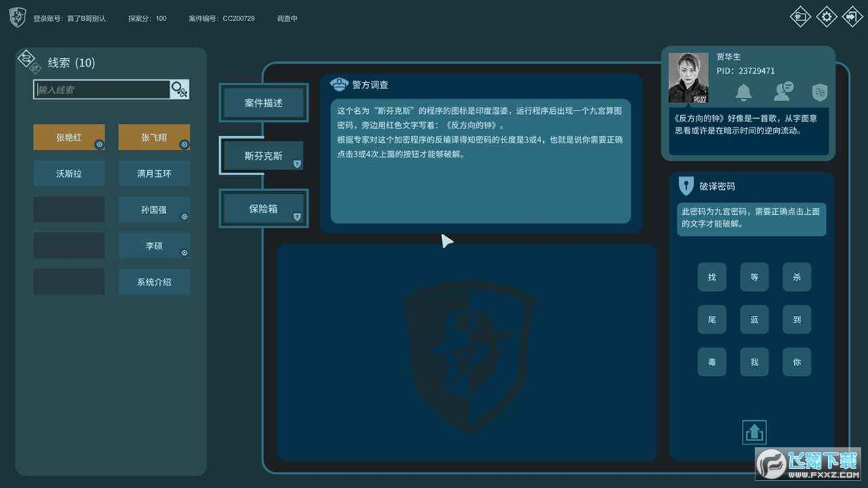
Task: Toggle the eye icon on 孙国强 clue
Action: coord(184,217)
